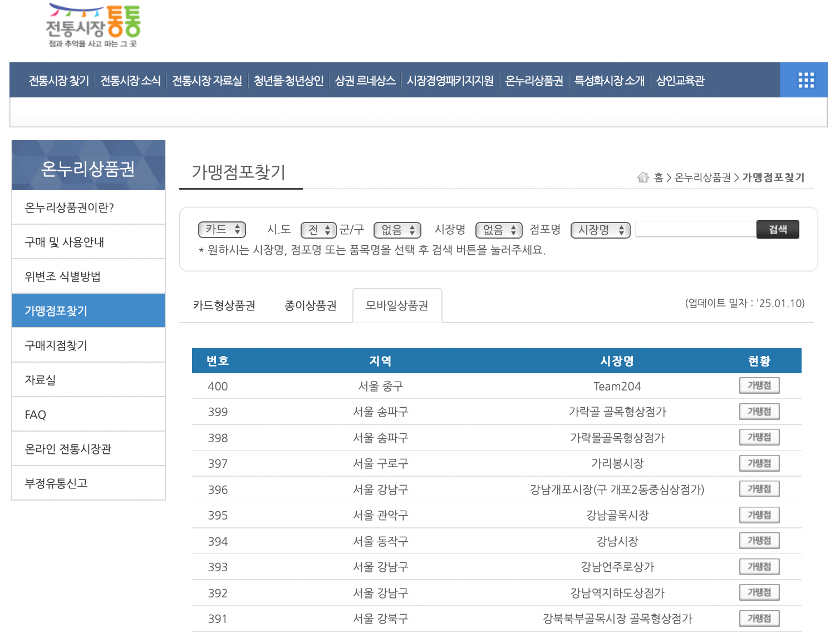
Task: Open sidebar item 온라인 전통시장관
Action: [89, 449]
